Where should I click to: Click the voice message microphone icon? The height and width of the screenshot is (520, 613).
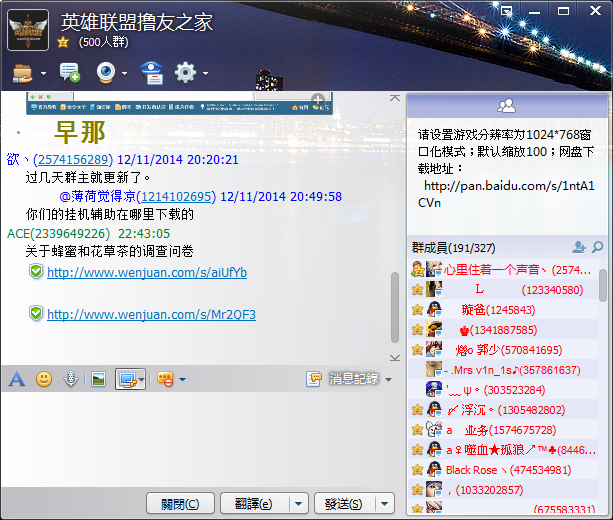71,379
